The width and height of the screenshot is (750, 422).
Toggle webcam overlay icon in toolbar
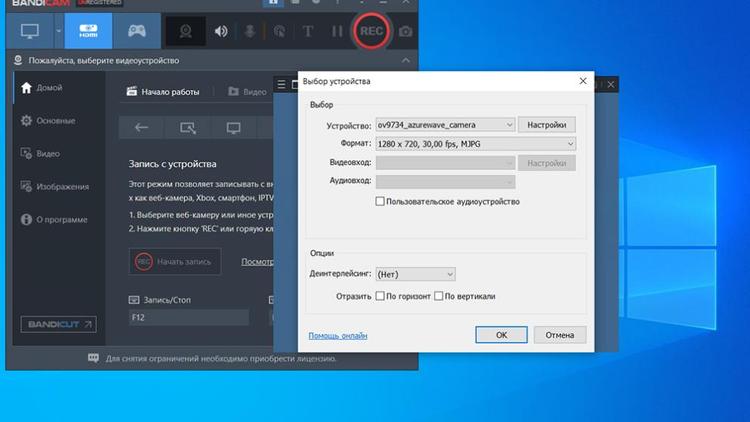tap(186, 32)
